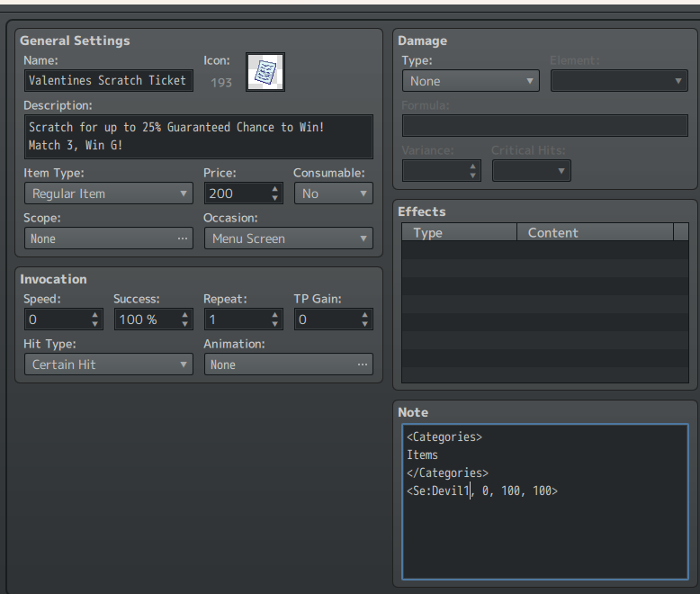
Task: Open the Occasion dropdown showing Menu Screen
Action: point(289,238)
